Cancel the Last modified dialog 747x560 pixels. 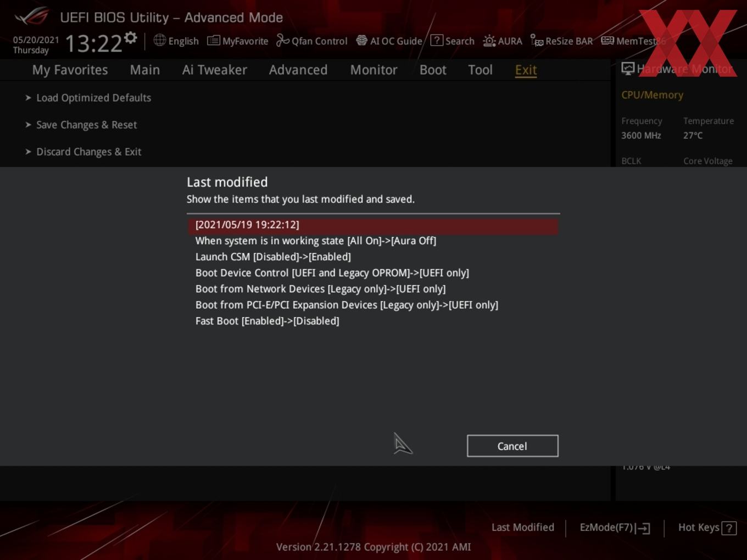tap(512, 446)
